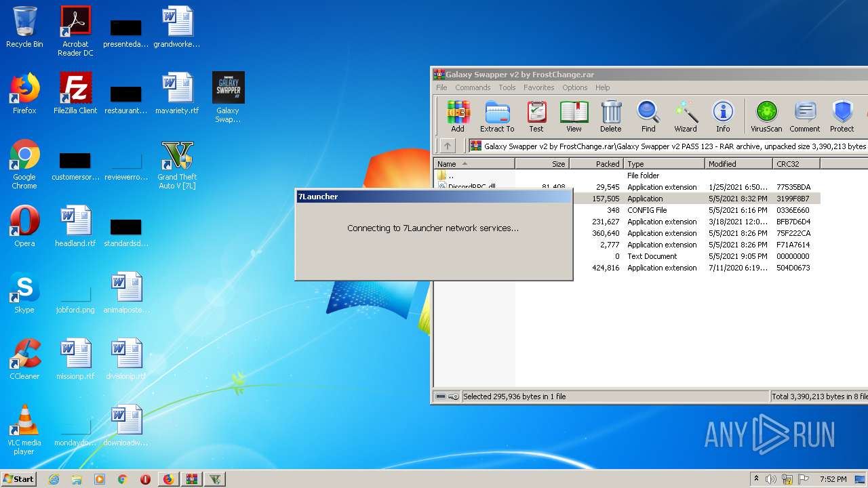Show archive Info in WinRAR

[723, 117]
